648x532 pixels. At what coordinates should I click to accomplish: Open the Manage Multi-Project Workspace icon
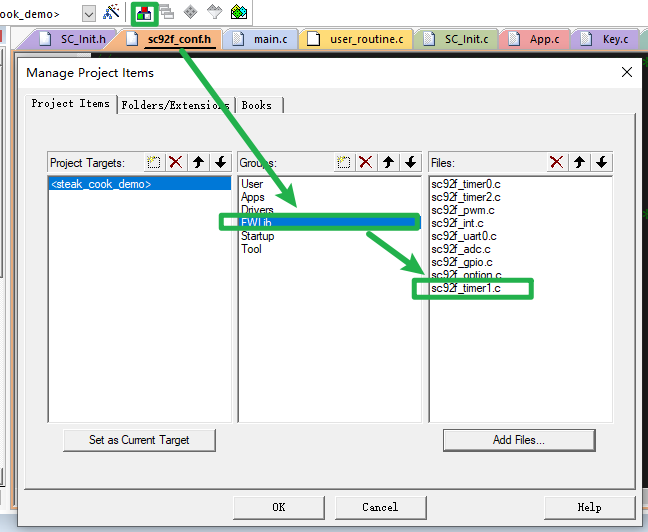pyautogui.click(x=167, y=12)
